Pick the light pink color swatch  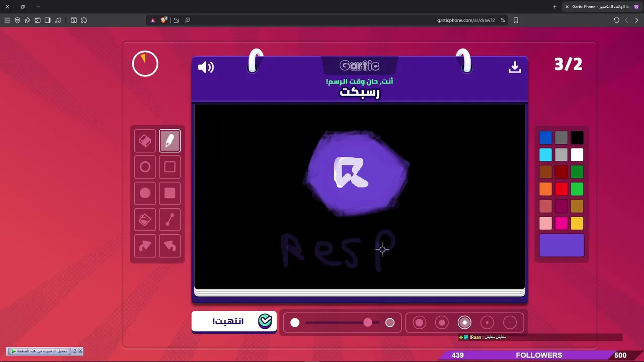[545, 223]
